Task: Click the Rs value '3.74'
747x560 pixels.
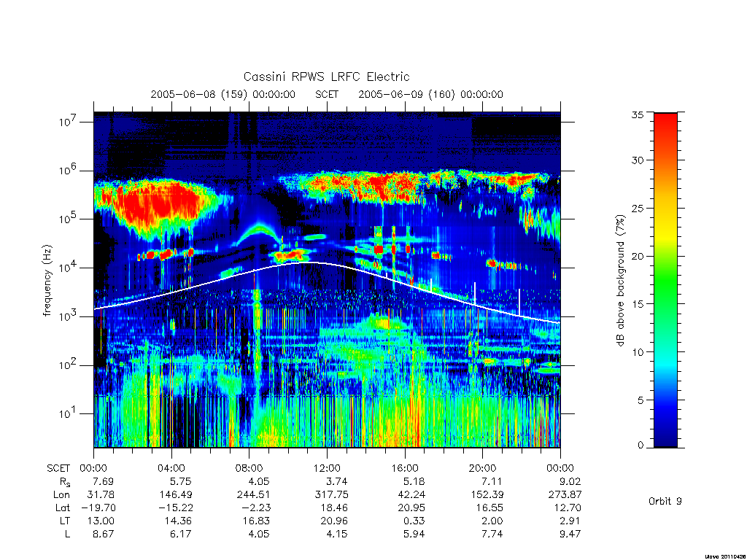Action: [337, 481]
